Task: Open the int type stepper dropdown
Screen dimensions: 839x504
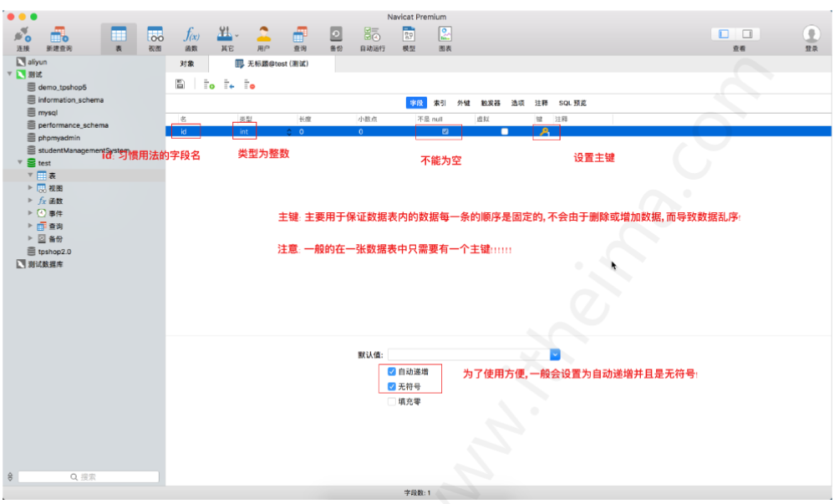Action: point(289,131)
